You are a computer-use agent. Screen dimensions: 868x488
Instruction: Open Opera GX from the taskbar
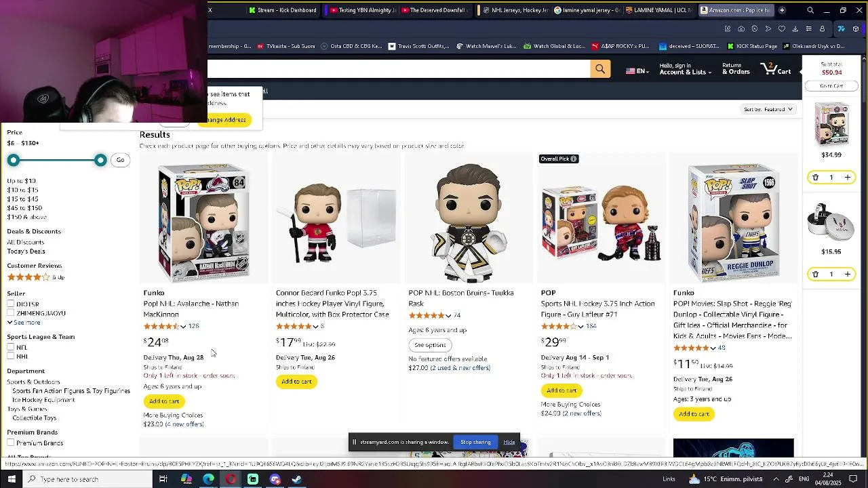pos(231,479)
